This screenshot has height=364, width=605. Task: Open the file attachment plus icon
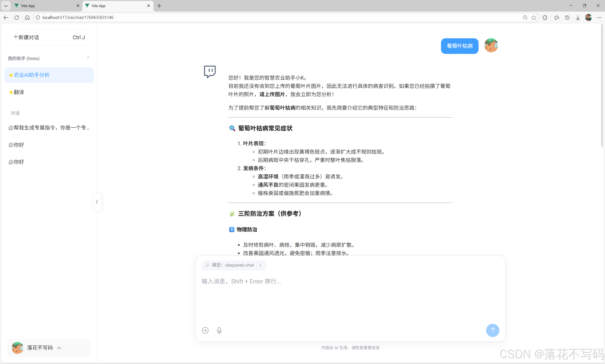[205, 330]
